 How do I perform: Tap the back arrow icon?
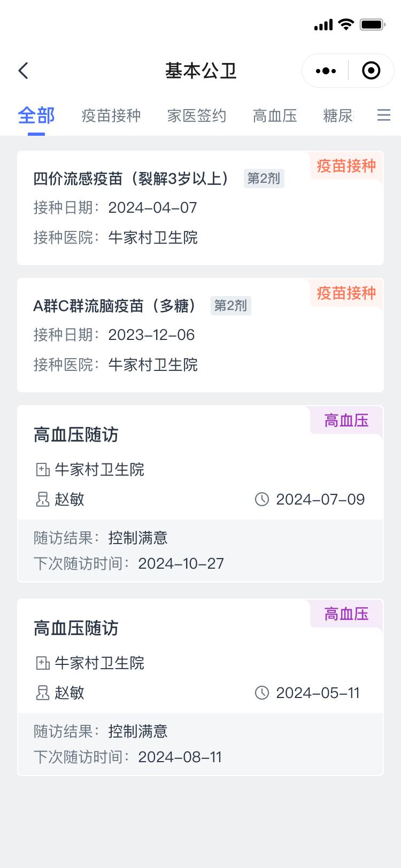point(24,71)
